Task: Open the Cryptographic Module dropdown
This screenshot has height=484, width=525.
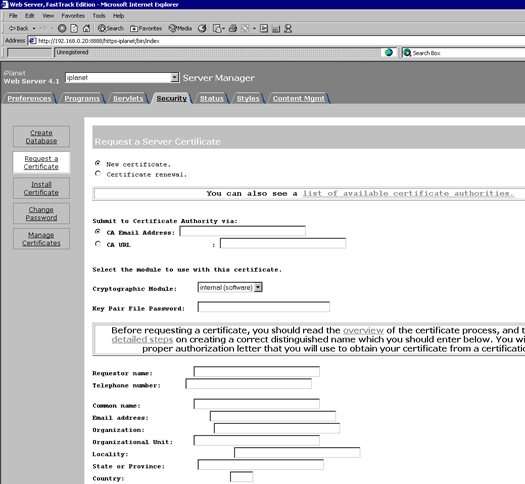Action: (x=258, y=287)
